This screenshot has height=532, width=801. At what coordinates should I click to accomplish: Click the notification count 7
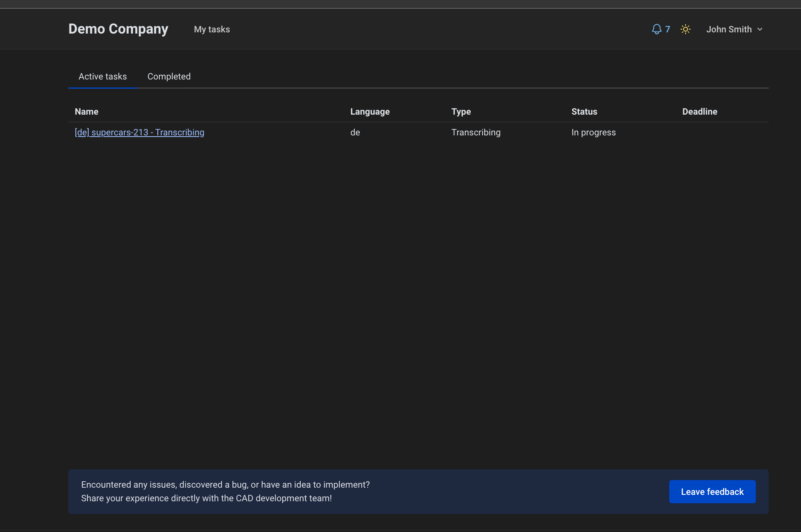pyautogui.click(x=668, y=29)
